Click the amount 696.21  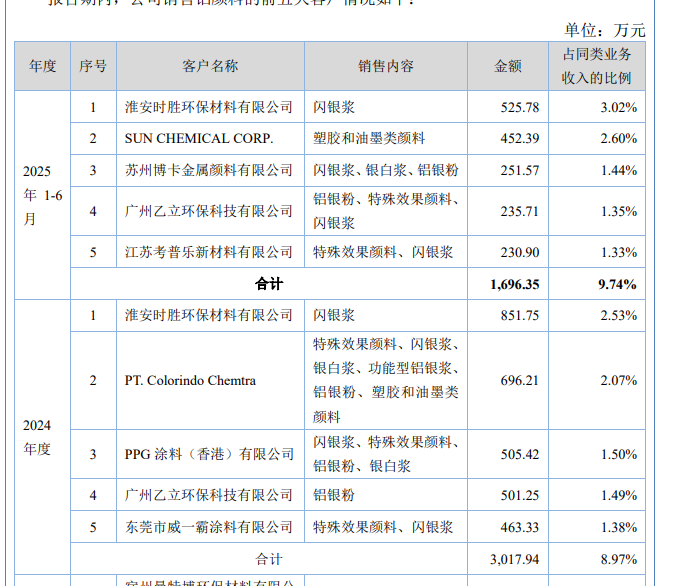pos(520,380)
